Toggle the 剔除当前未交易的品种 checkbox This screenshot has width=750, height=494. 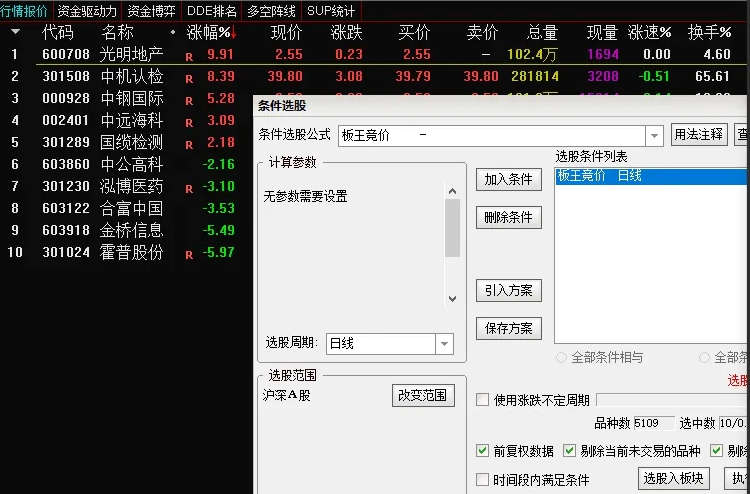point(569,450)
